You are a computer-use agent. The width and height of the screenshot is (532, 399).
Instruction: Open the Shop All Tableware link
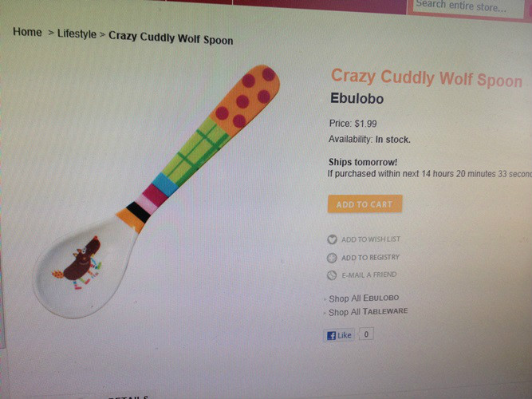click(368, 312)
